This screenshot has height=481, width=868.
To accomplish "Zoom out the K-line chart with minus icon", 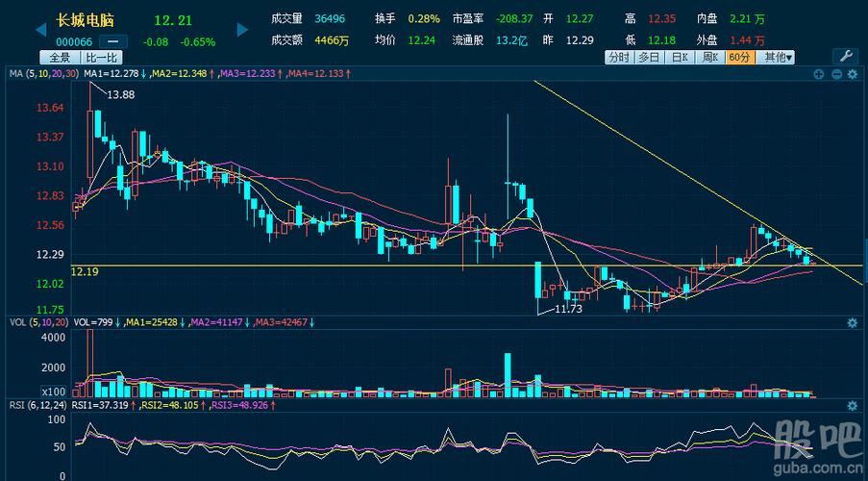I will [836, 74].
